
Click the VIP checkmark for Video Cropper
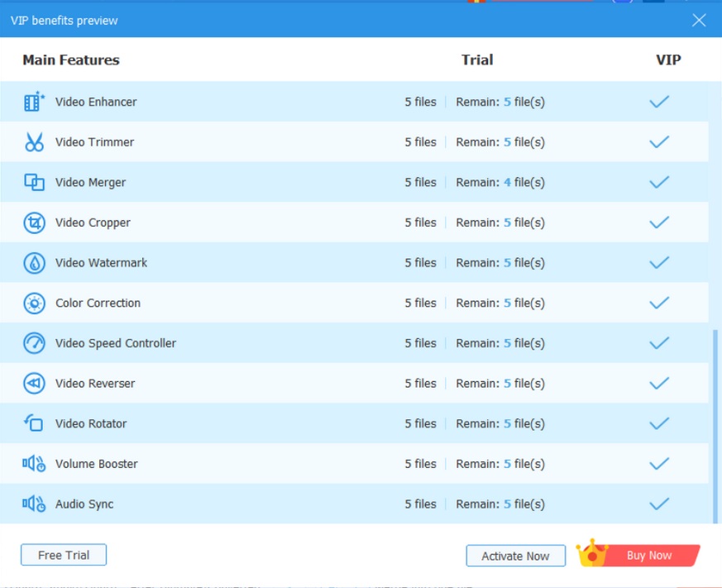pos(659,222)
